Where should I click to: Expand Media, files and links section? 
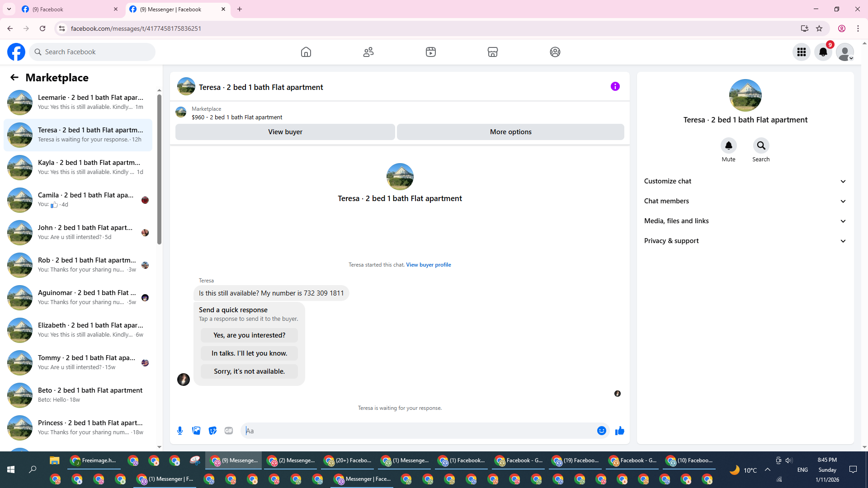745,221
